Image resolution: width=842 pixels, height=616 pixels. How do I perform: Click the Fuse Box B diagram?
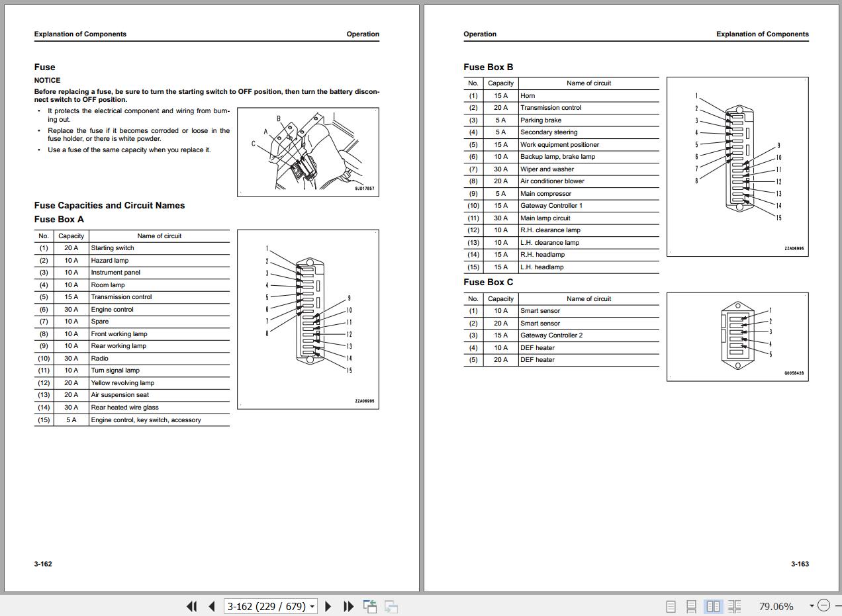pos(737,166)
